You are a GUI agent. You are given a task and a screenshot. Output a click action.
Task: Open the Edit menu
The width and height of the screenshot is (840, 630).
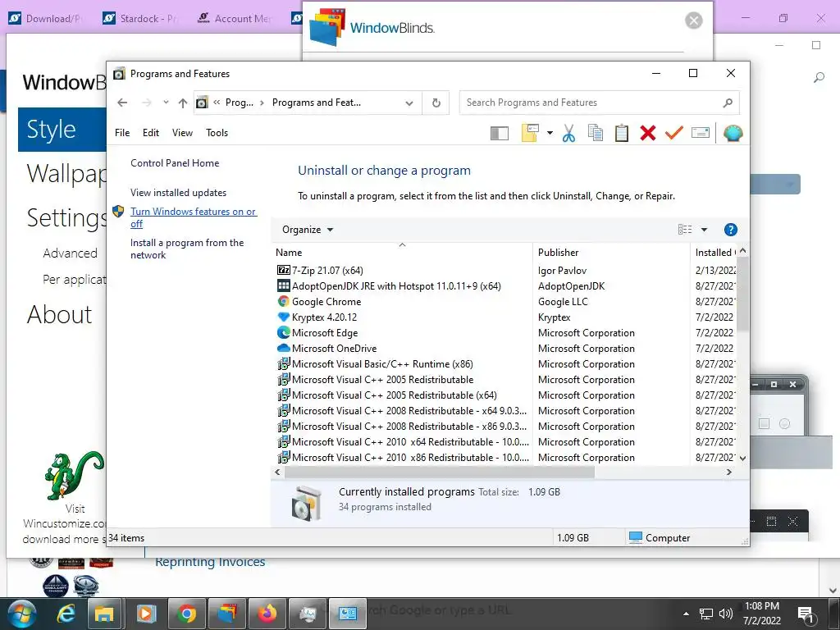(151, 133)
